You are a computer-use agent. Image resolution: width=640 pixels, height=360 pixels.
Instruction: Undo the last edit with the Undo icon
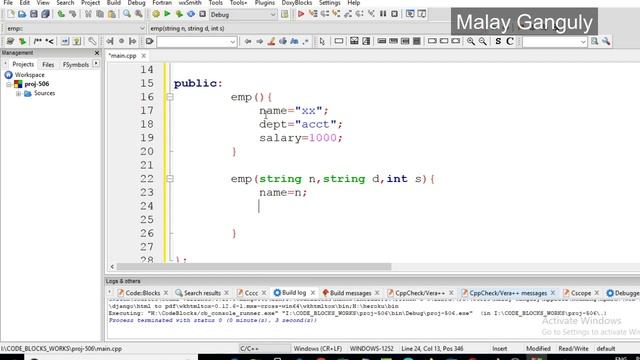tap(61, 14)
